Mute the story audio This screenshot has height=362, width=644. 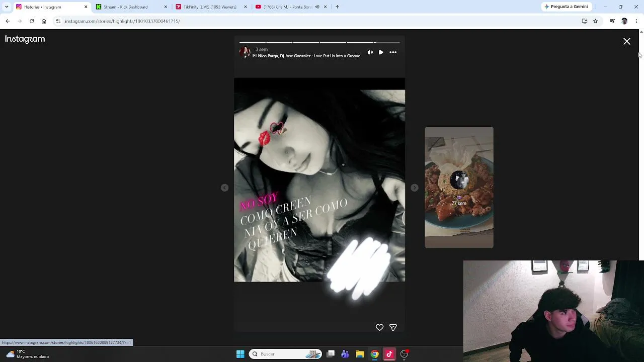click(370, 52)
